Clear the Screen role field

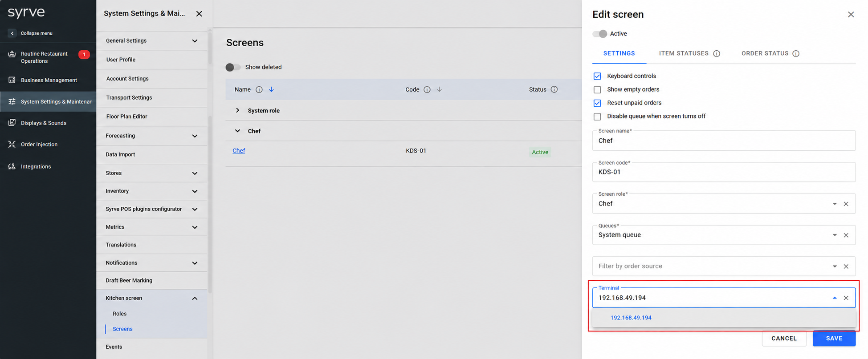tap(846, 204)
